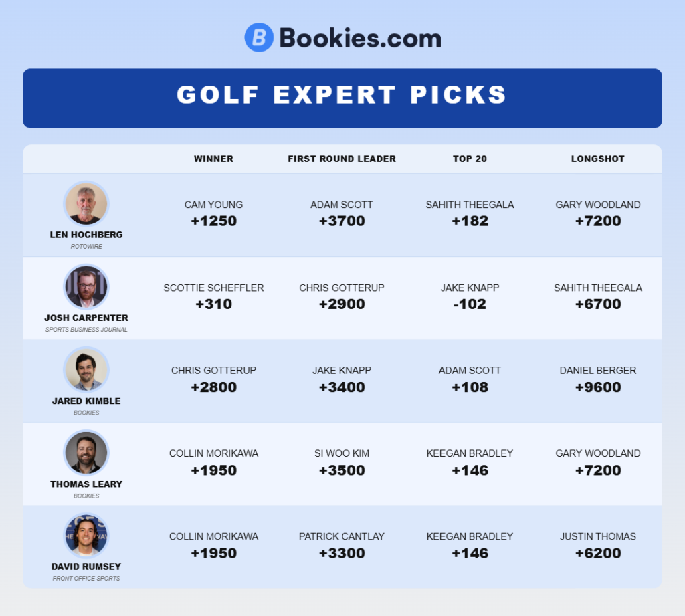This screenshot has width=685, height=616.
Task: Click Cam Young +1250 winner odds
Action: [213, 221]
